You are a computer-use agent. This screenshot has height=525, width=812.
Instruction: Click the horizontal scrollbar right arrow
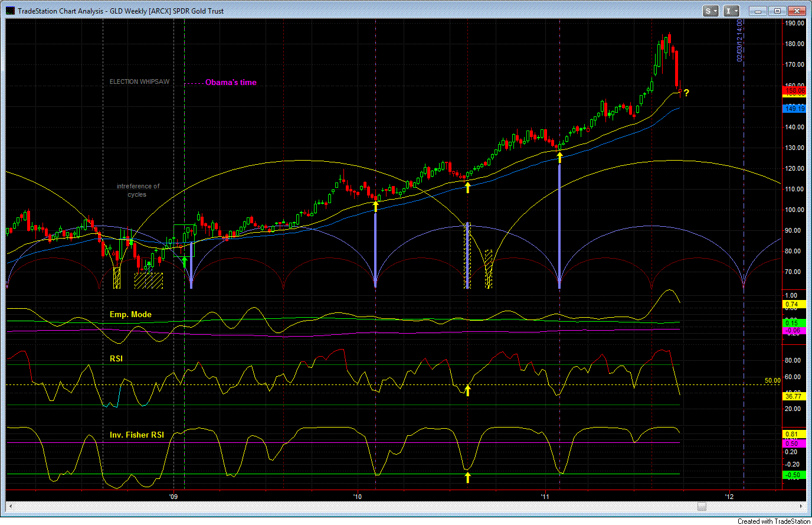tap(801, 506)
